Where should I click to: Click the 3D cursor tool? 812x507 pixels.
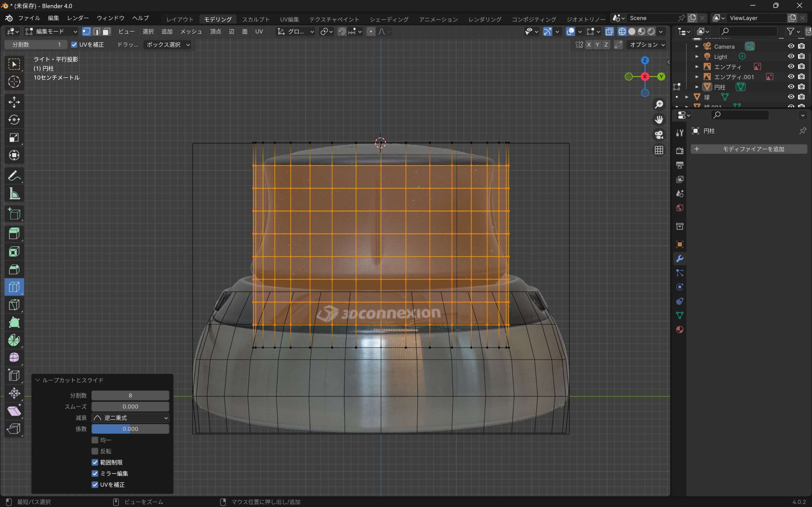click(14, 81)
